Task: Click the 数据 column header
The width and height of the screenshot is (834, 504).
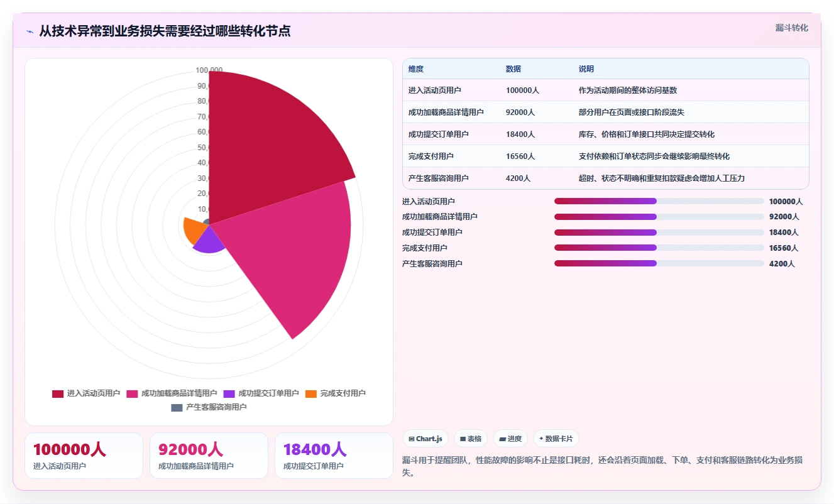Action: (x=513, y=69)
